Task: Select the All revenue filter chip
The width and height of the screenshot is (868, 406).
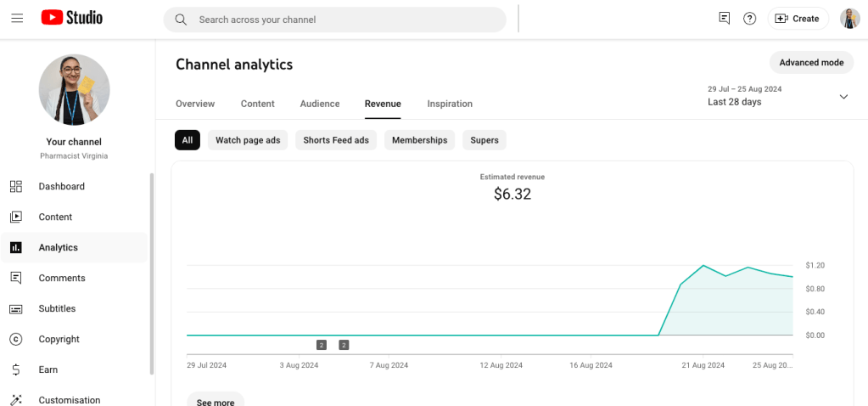Action: (x=188, y=140)
